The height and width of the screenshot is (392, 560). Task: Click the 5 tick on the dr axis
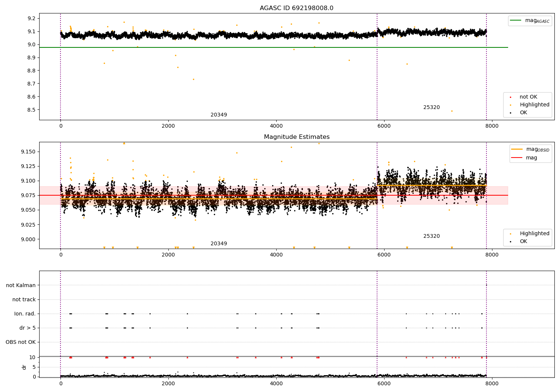click(34, 367)
